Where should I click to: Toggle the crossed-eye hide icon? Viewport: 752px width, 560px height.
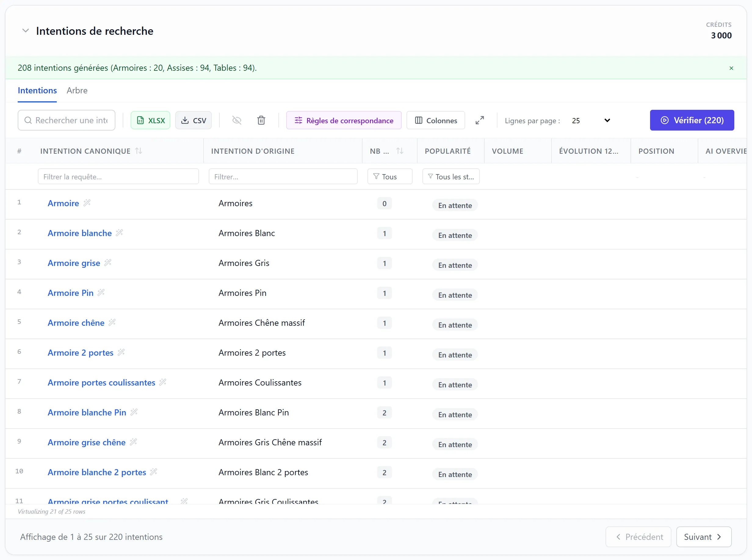click(x=237, y=120)
